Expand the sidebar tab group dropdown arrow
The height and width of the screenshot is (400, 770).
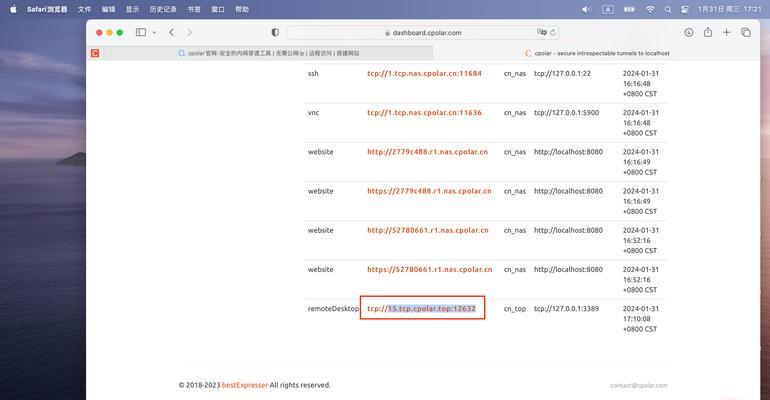coord(154,32)
